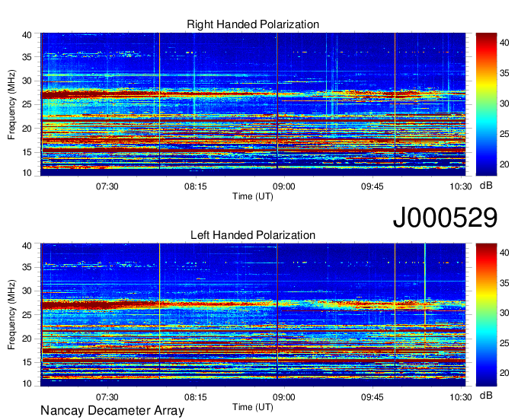The image size is (518, 420).
Task: Click the 25 frequency tick on Right Handed plot
Action: click(x=27, y=104)
